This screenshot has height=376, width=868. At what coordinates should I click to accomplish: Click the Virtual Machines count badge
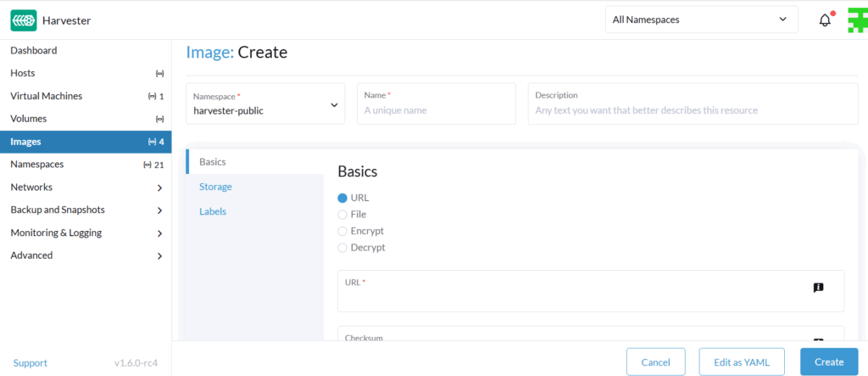tap(156, 97)
